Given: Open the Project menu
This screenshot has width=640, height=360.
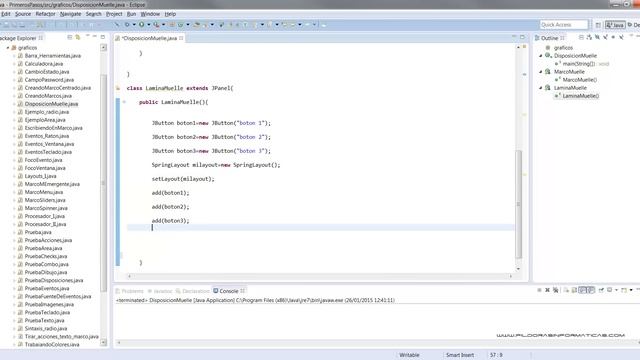Looking at the screenshot, I should pyautogui.click(x=114, y=14).
